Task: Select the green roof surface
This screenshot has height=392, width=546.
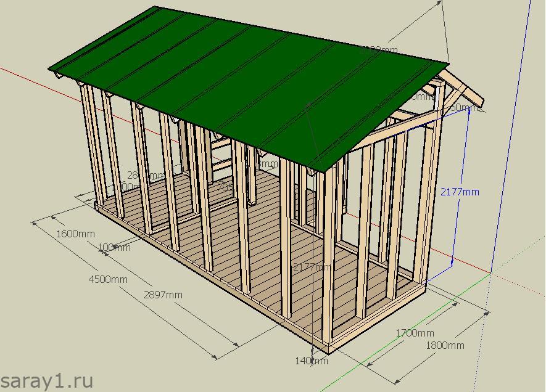Action: click(247, 80)
